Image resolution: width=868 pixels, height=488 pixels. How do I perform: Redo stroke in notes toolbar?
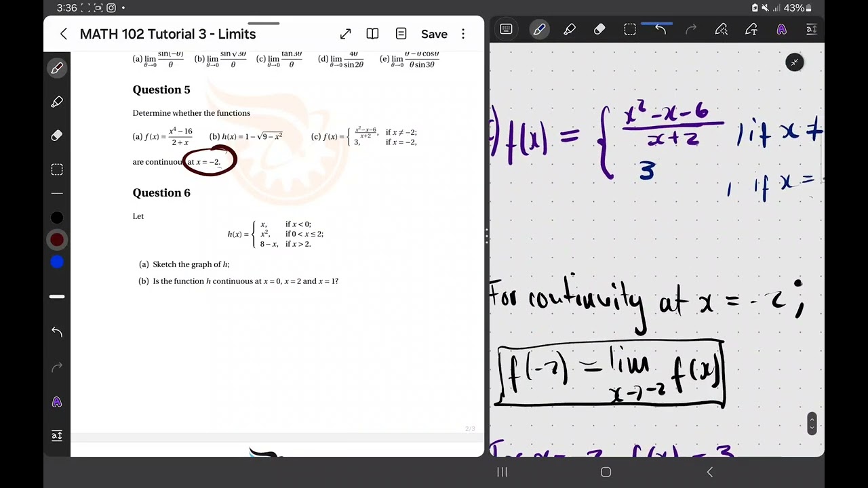coord(691,29)
